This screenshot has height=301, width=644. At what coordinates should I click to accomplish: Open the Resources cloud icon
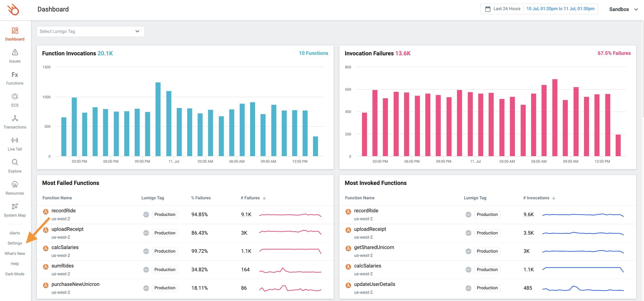pyautogui.click(x=15, y=184)
